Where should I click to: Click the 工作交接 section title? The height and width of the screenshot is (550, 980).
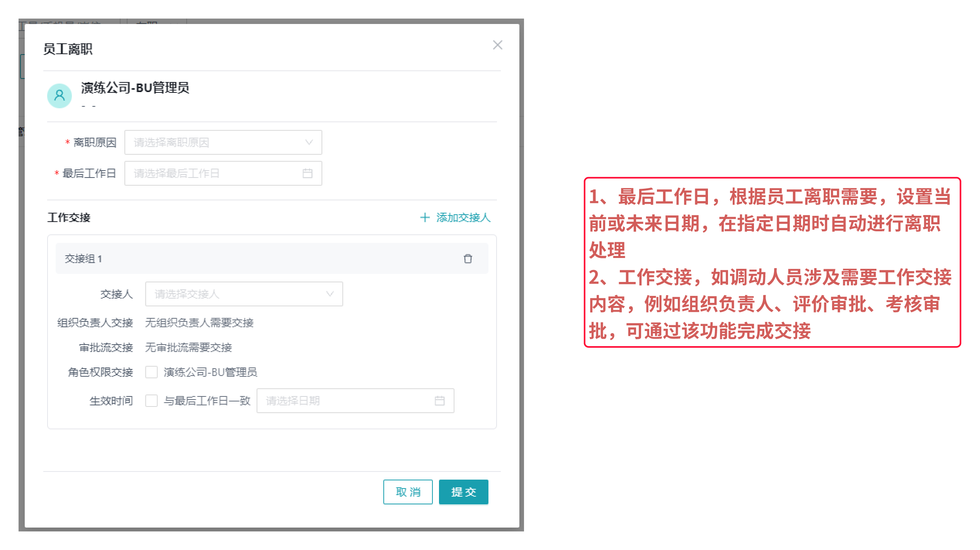[x=69, y=217]
